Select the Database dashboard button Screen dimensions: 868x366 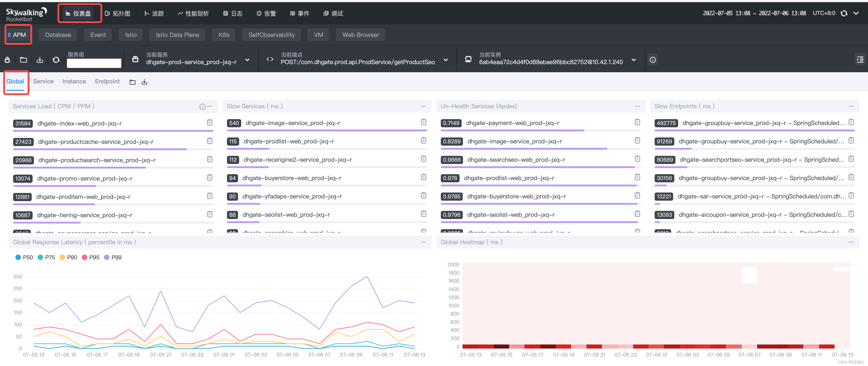click(x=58, y=35)
